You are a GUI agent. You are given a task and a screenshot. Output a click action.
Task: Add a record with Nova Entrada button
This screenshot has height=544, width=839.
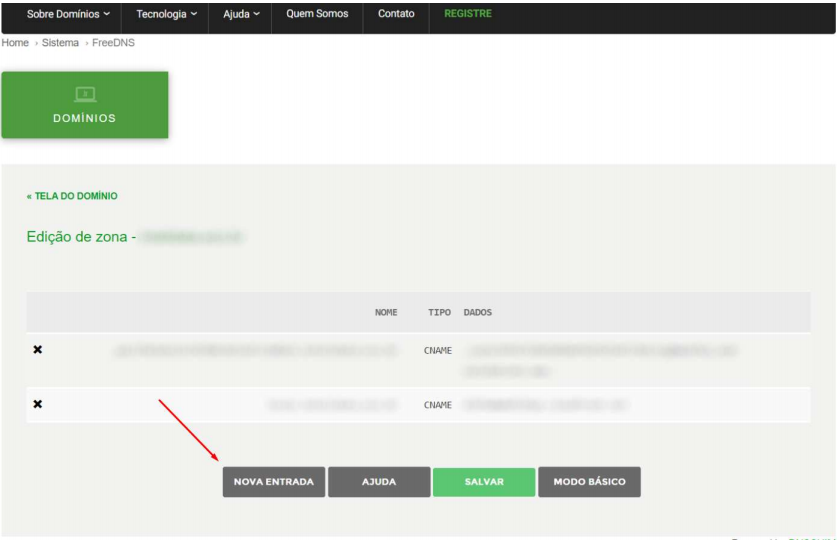(273, 482)
